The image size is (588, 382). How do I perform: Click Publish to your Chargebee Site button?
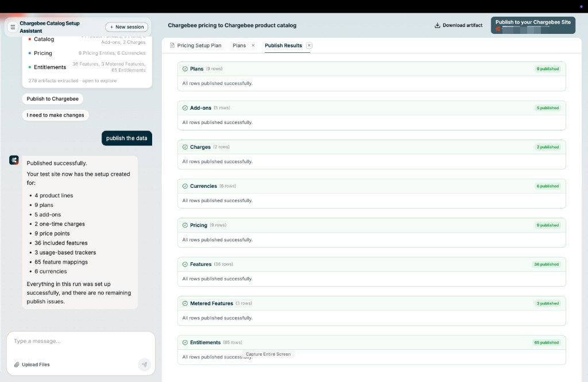coord(533,25)
